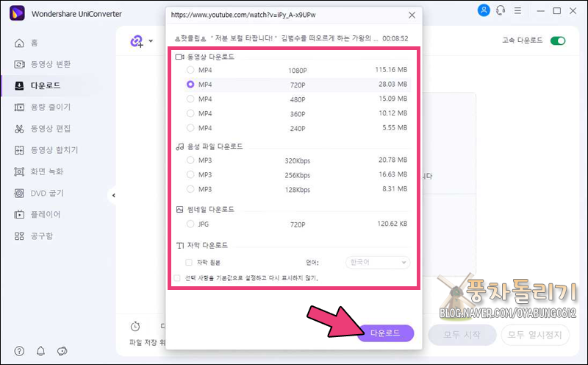Click the toolbox grid icon (공구함)

[19, 235]
